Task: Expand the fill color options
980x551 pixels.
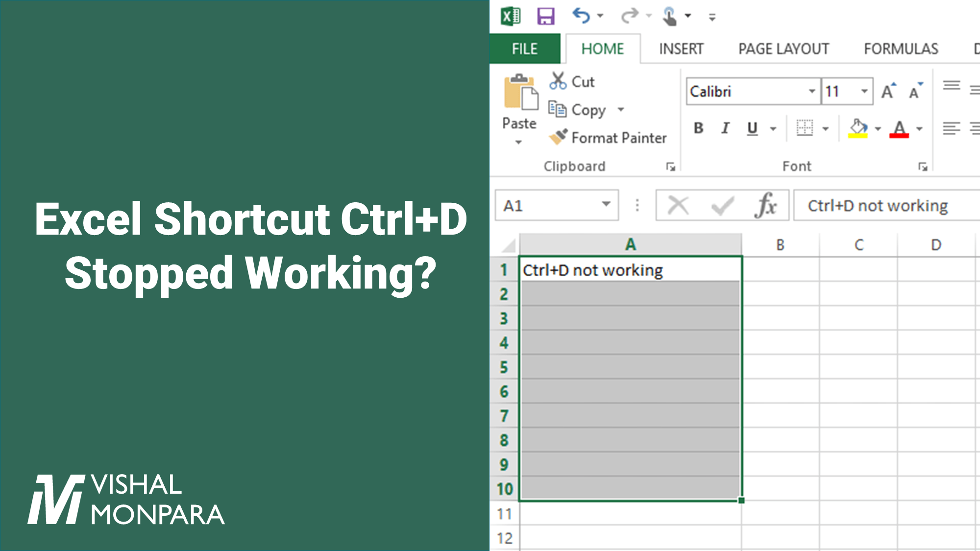Action: tap(879, 129)
